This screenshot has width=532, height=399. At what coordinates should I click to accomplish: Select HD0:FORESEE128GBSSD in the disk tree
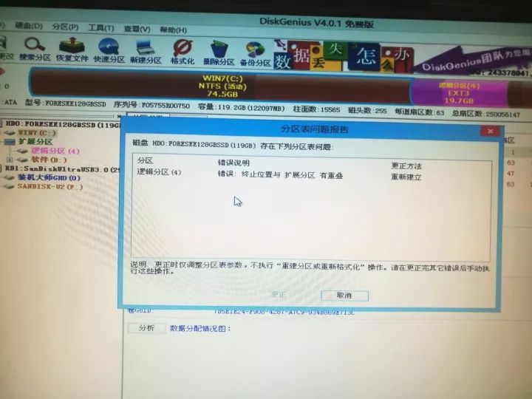tap(63, 125)
